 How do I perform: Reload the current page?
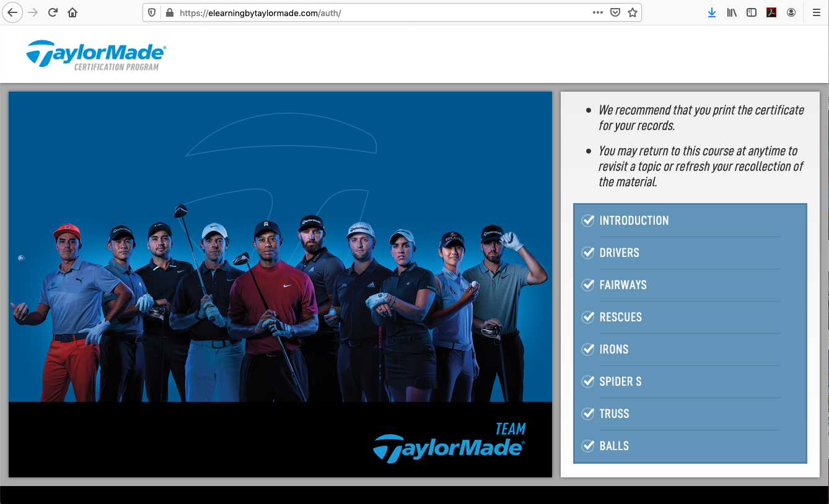(53, 12)
